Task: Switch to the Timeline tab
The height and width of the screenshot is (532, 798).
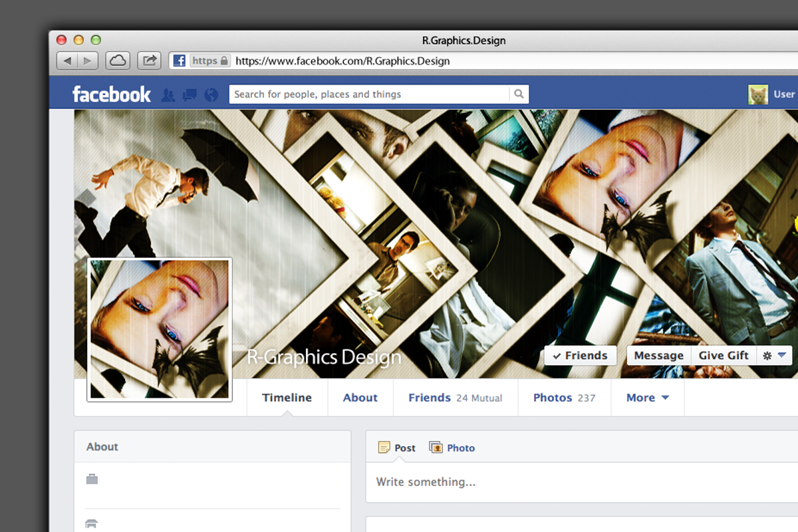Action: point(287,398)
